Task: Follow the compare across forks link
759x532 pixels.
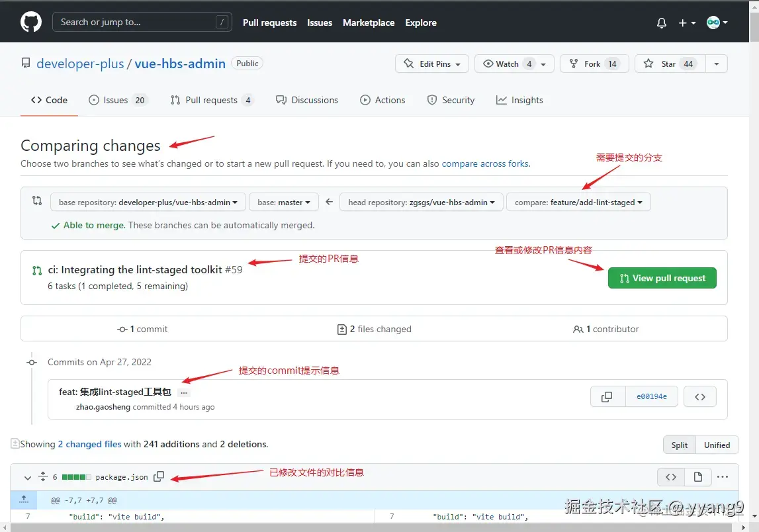Action: pyautogui.click(x=485, y=163)
